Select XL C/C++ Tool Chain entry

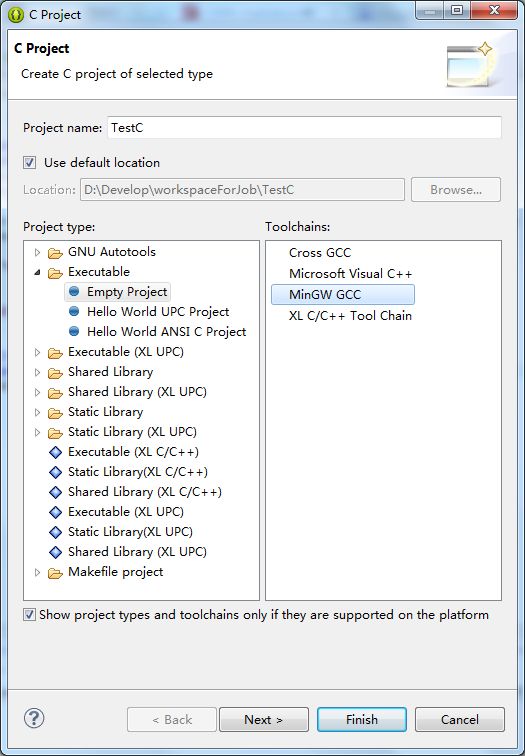(350, 316)
